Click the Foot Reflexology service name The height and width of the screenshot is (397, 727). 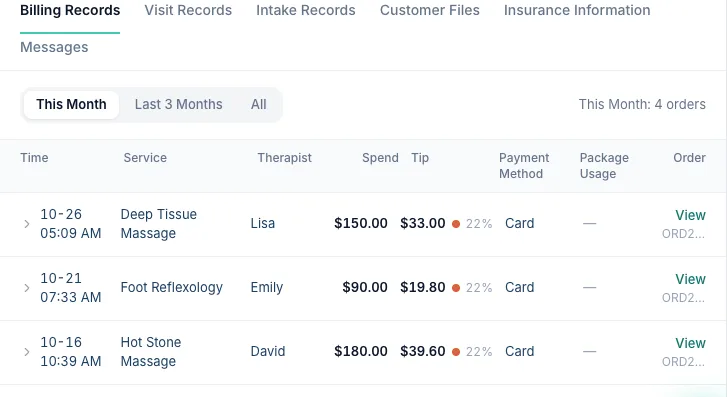coord(172,288)
